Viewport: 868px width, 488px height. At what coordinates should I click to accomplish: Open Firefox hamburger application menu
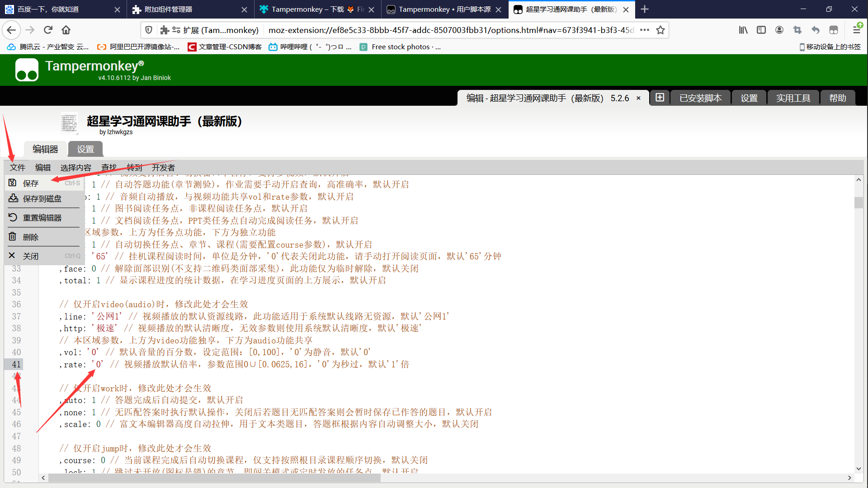(856, 30)
